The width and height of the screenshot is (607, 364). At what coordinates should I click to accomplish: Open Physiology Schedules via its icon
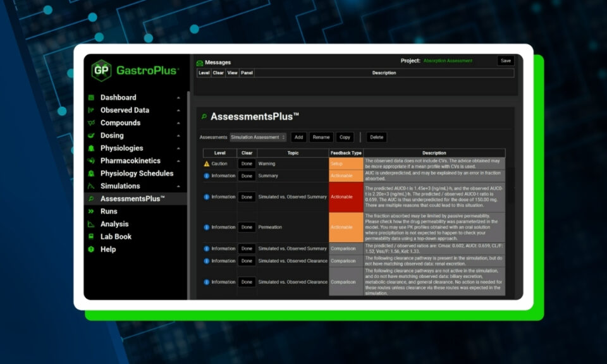91,174
